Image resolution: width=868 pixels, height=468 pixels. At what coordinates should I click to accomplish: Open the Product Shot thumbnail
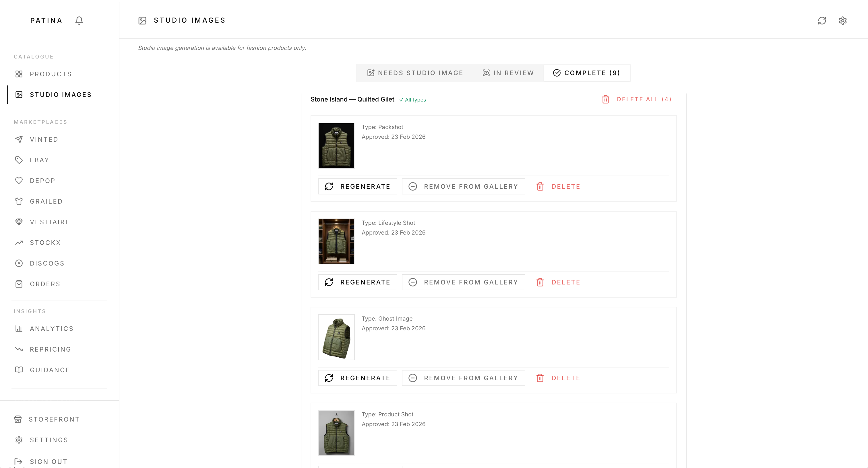click(336, 433)
